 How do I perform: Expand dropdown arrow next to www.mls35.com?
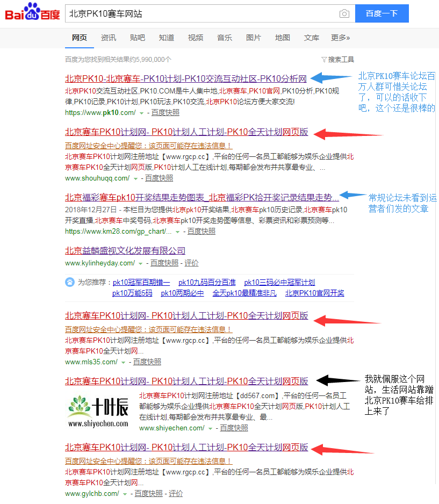pos(124,363)
